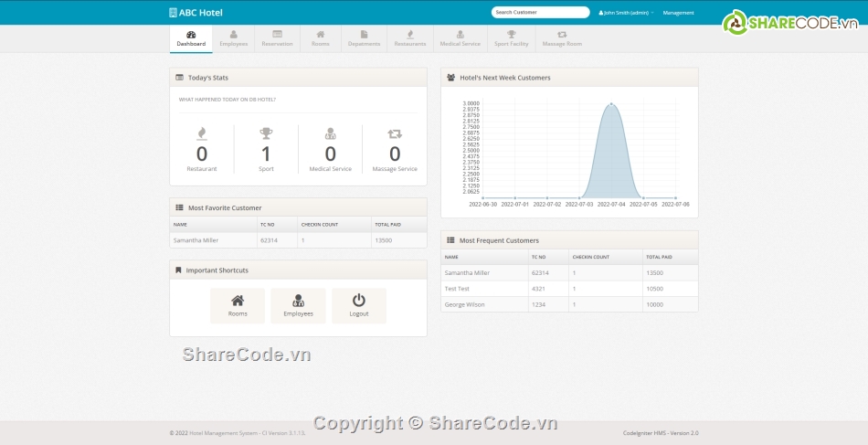Click the Employees shortcut button

(x=299, y=305)
